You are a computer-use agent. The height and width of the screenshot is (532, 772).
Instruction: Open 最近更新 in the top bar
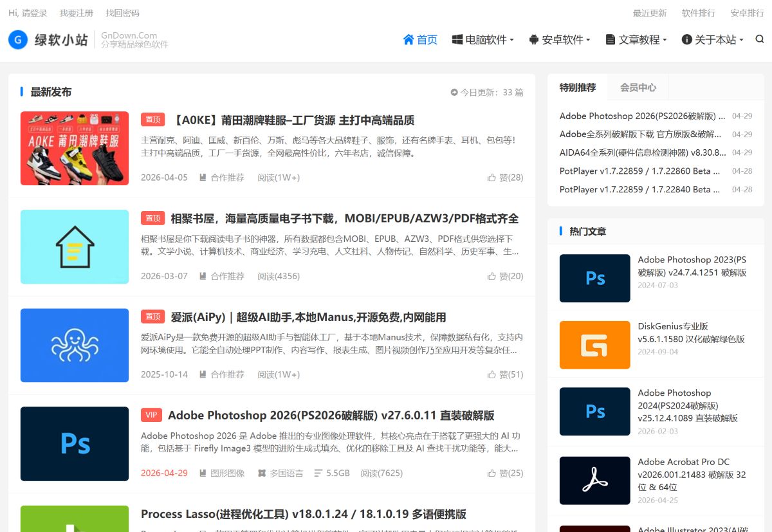tap(650, 13)
